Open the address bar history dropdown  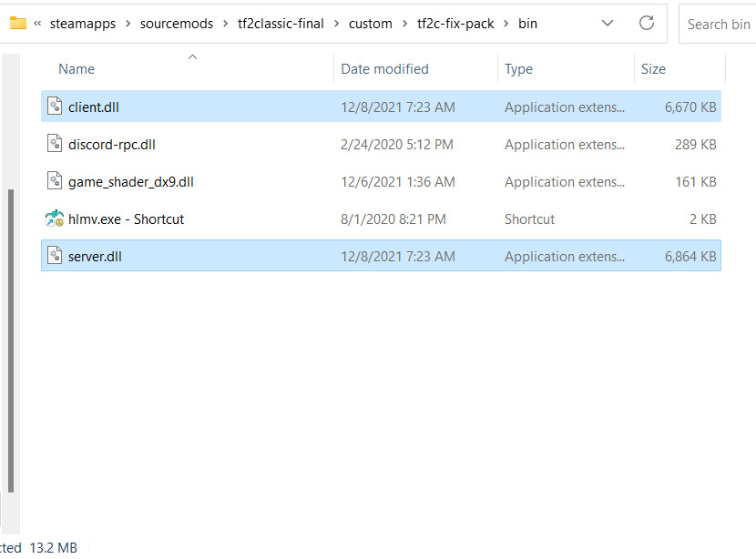click(x=608, y=23)
